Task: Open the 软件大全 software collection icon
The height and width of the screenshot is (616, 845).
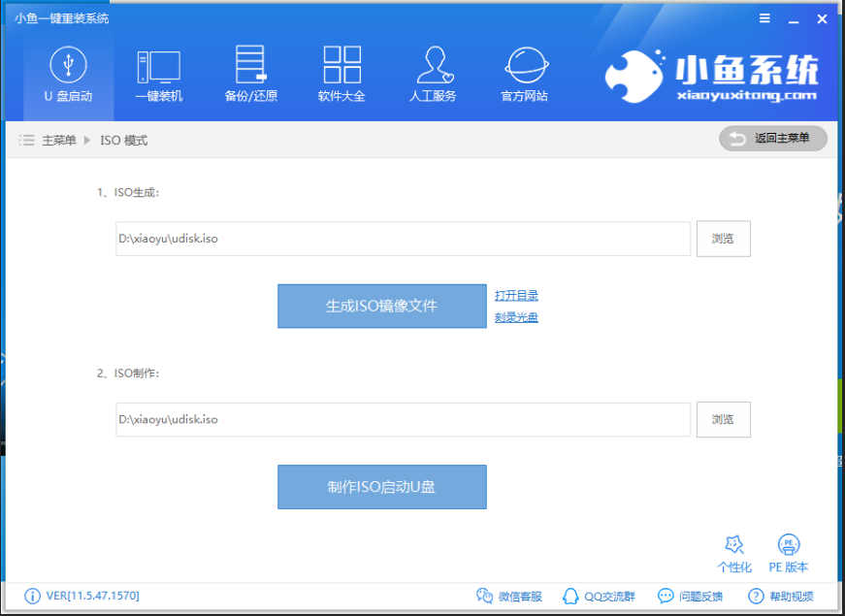Action: pos(341,75)
